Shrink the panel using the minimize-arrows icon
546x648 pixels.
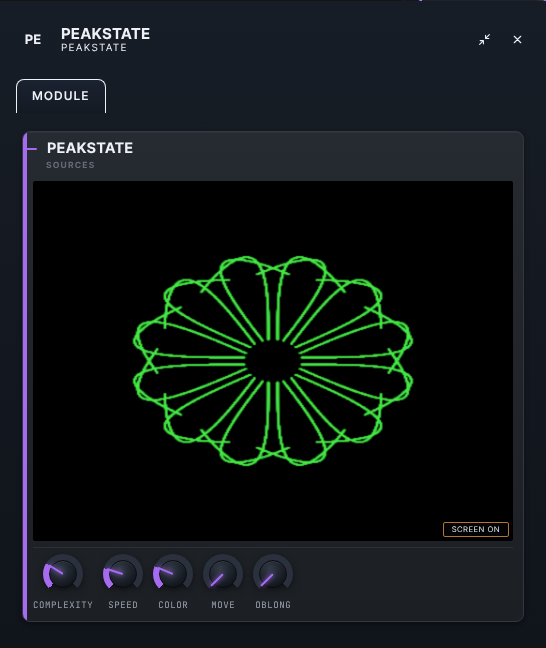[484, 40]
